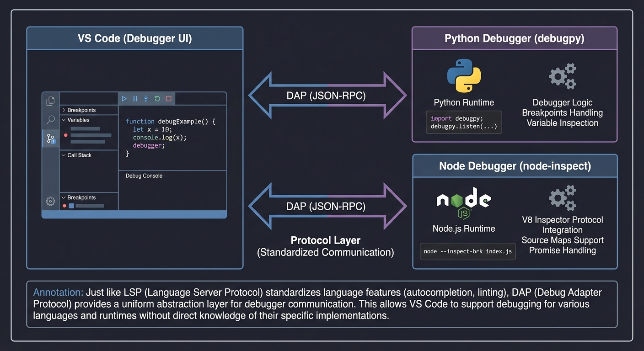This screenshot has width=644, height=351.
Task: Select the gears icon for Debugger Logic
Action: click(x=562, y=76)
